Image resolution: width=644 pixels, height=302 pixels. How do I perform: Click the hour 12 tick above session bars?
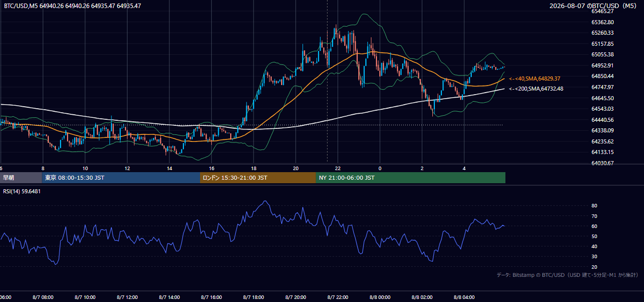pyautogui.click(x=127, y=168)
